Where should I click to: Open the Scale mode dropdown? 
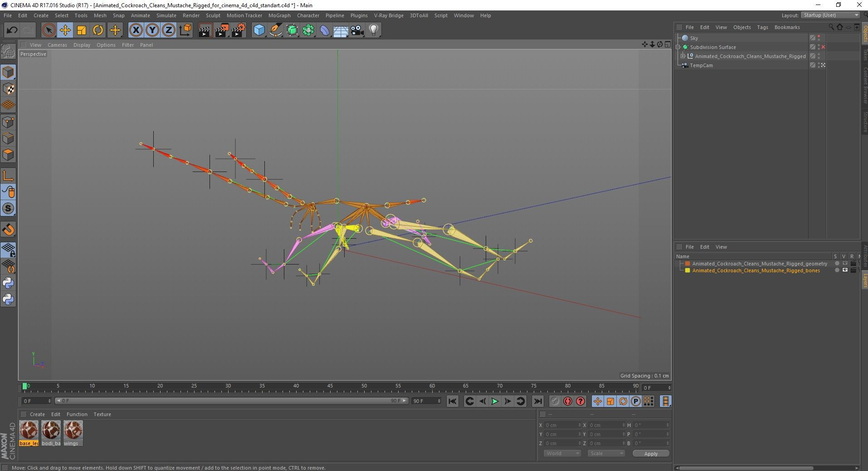tap(606, 453)
